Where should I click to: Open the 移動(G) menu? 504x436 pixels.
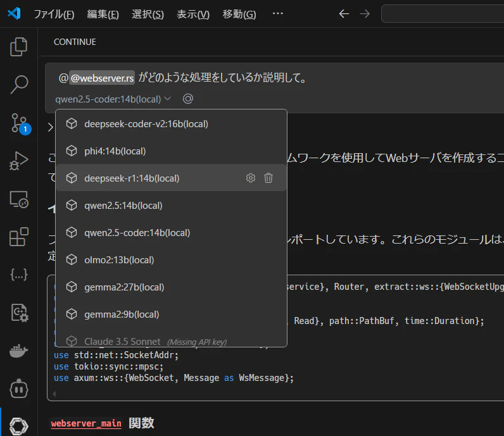pyautogui.click(x=239, y=14)
